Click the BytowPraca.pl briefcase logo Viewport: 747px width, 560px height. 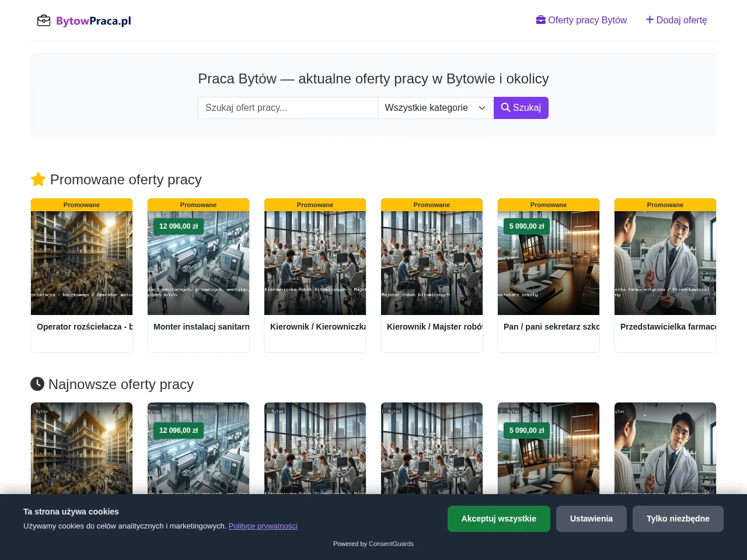pos(84,21)
